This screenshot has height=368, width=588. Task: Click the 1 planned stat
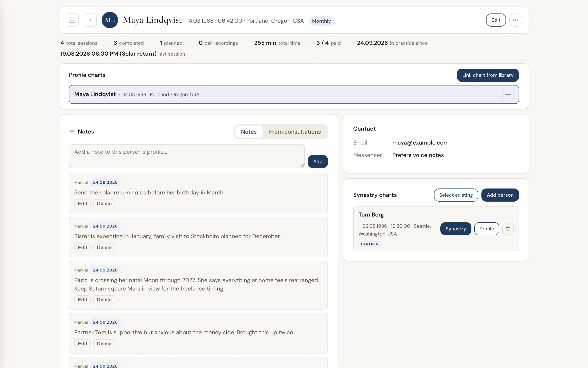pyautogui.click(x=171, y=43)
